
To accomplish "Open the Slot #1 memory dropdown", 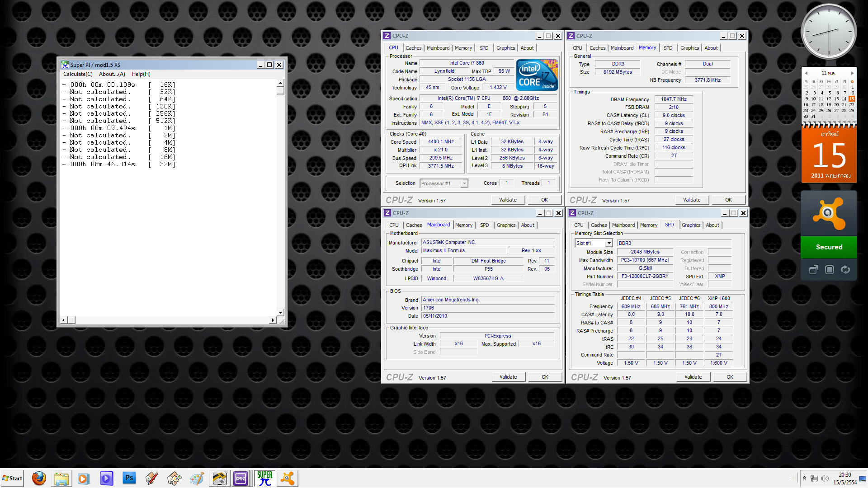I will pyautogui.click(x=609, y=243).
